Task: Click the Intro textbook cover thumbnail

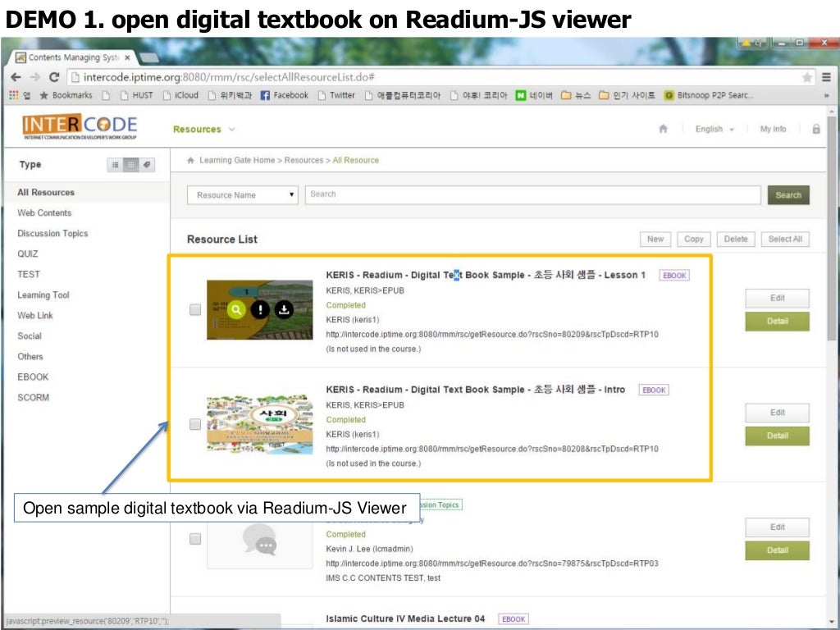Action: coord(260,424)
